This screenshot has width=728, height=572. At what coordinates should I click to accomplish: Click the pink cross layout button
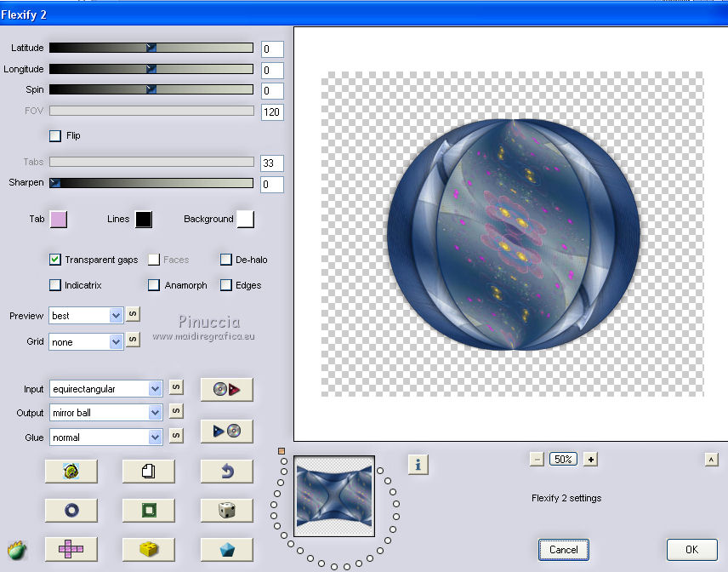(71, 549)
